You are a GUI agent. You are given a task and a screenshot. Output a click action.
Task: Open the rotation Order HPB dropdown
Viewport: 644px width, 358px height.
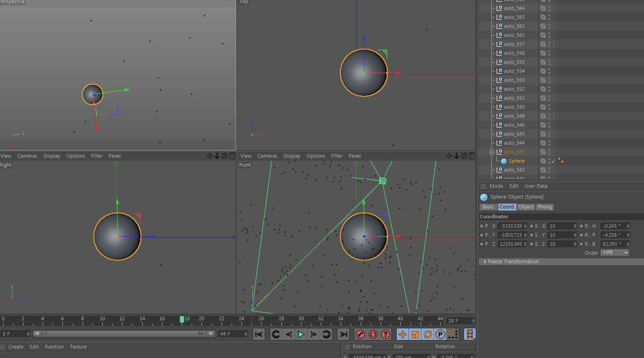pos(615,252)
